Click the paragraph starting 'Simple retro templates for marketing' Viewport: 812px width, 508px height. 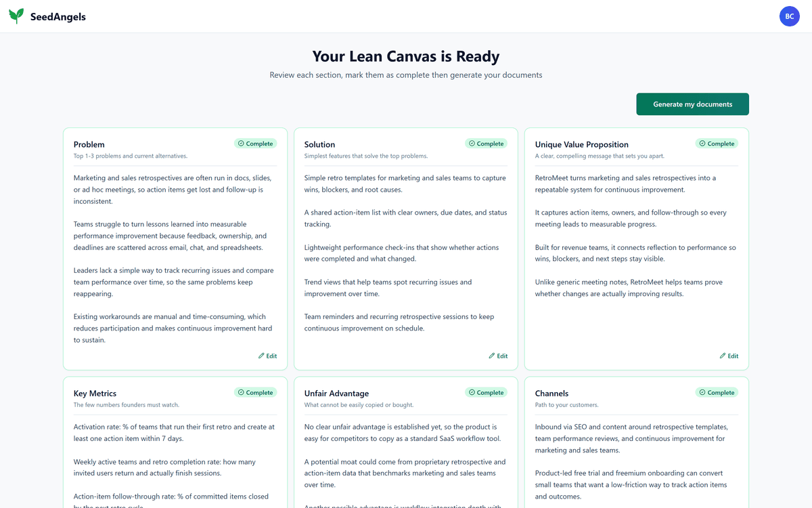point(406,184)
